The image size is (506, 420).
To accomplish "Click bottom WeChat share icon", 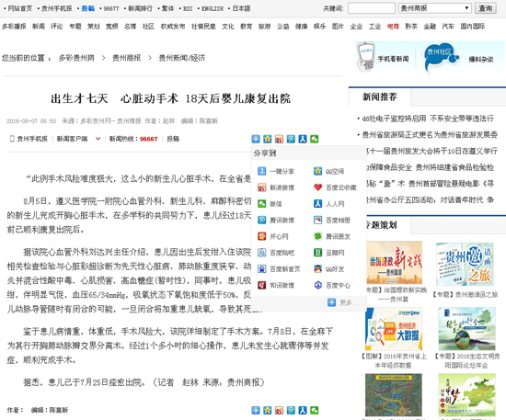I will tap(314, 410).
